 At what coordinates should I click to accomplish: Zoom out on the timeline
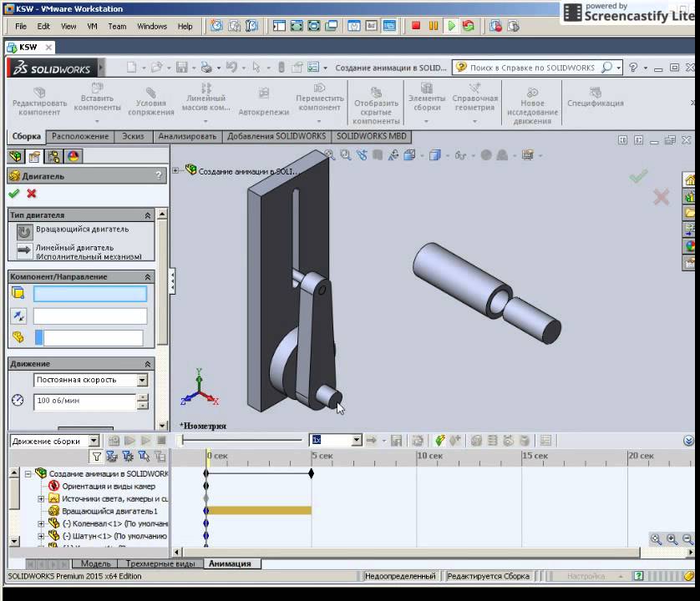click(x=688, y=539)
